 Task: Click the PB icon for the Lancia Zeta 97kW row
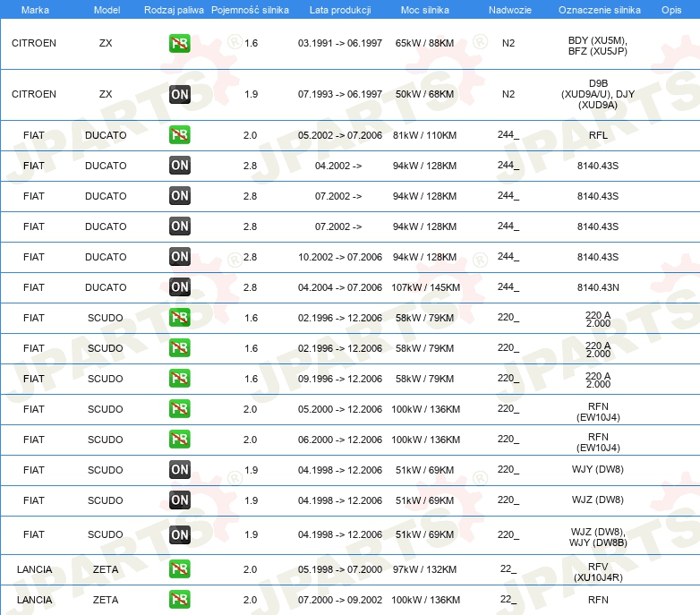(x=180, y=569)
